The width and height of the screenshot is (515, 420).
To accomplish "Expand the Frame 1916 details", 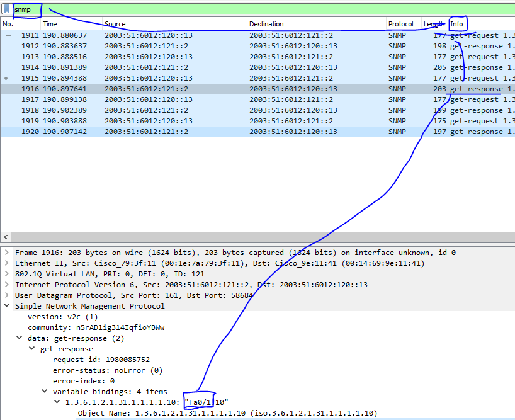I will point(6,253).
